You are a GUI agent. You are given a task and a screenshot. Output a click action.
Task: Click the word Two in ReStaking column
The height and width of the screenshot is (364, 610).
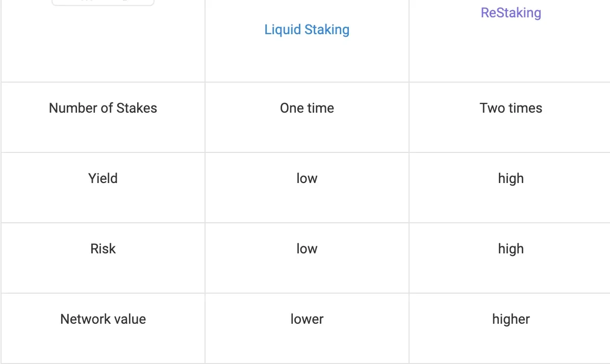coord(492,108)
